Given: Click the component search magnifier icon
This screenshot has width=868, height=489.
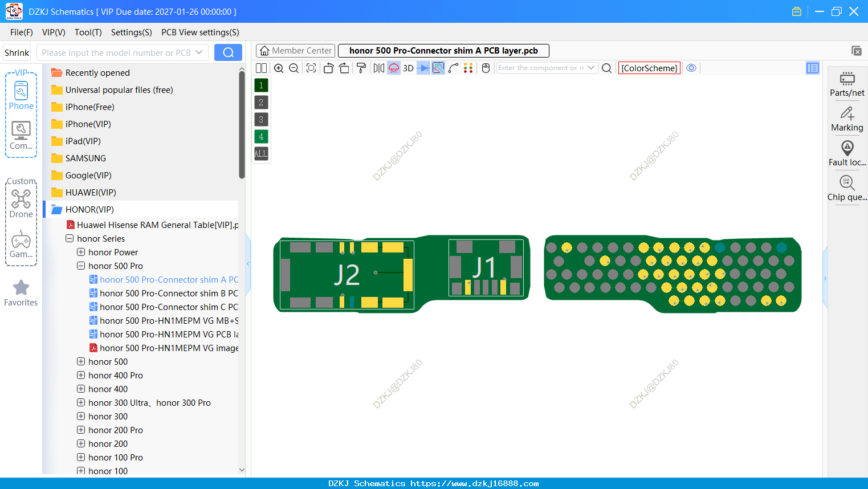Looking at the screenshot, I should tap(607, 68).
